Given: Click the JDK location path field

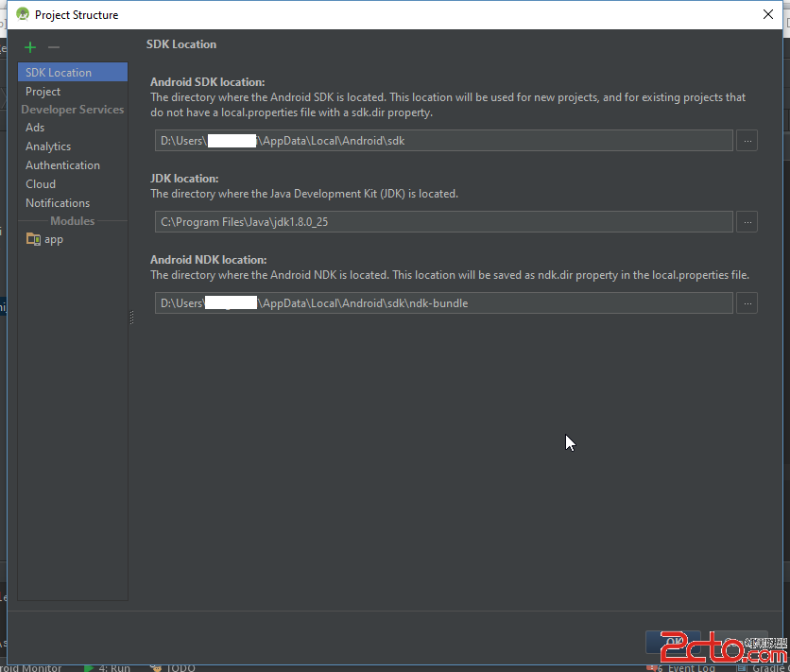Looking at the screenshot, I should pyautogui.click(x=443, y=222).
